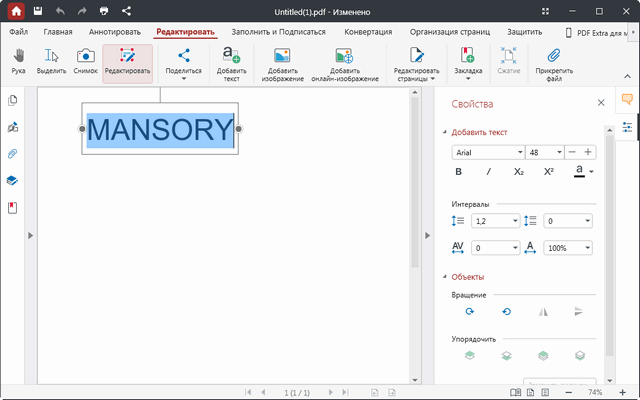Toggle italic formatting button
The image size is (640, 400).
click(489, 172)
